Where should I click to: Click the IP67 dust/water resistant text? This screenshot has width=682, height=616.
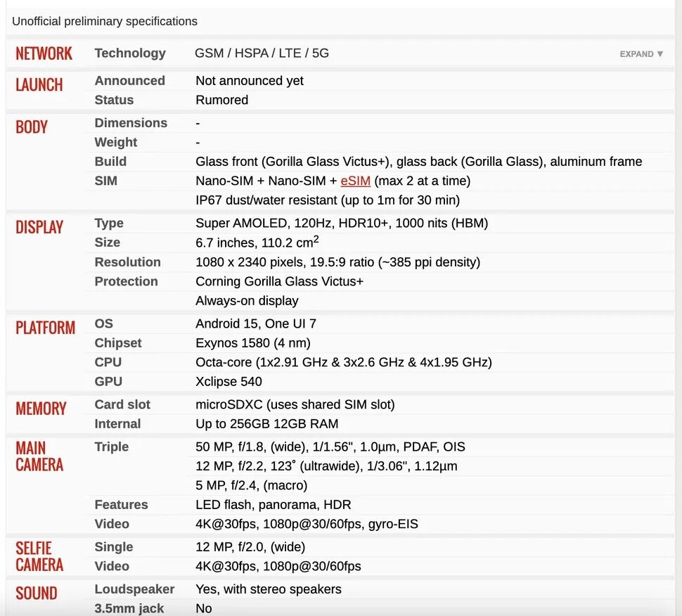click(328, 200)
